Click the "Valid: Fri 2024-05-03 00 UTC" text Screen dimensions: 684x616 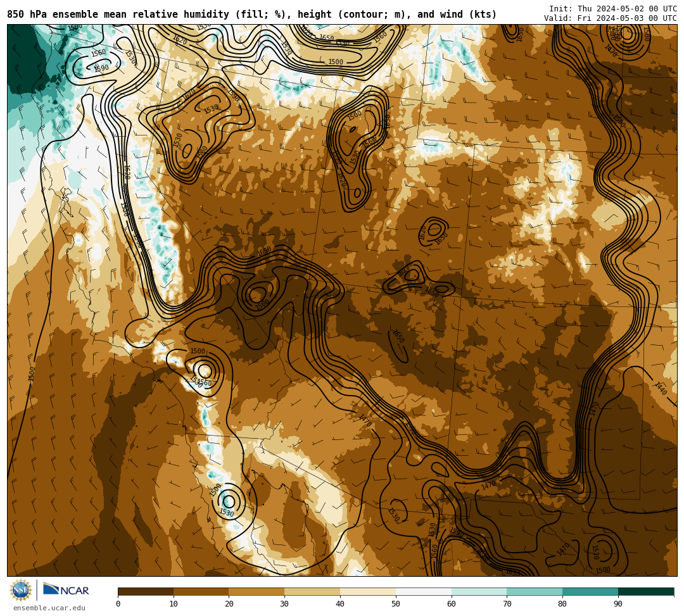tap(611, 18)
